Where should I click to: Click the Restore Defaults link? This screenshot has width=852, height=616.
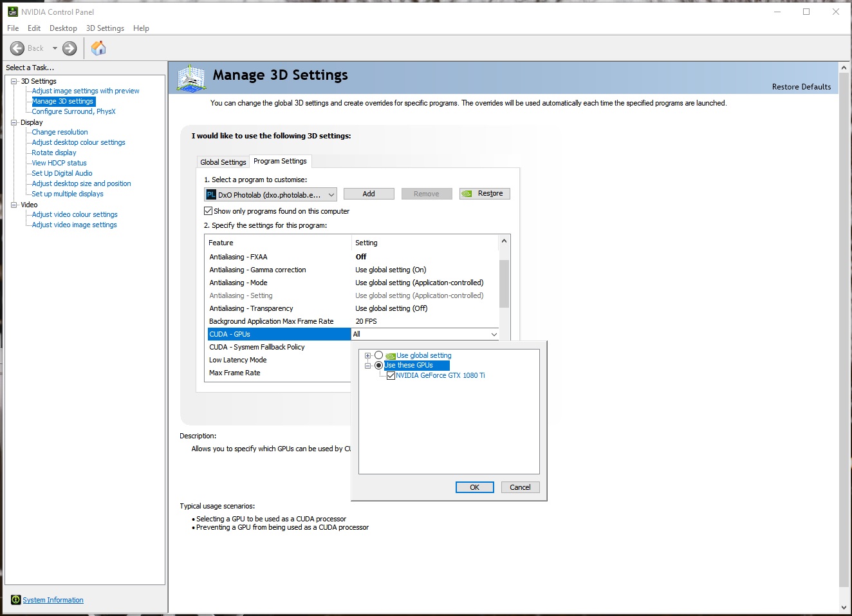click(801, 87)
